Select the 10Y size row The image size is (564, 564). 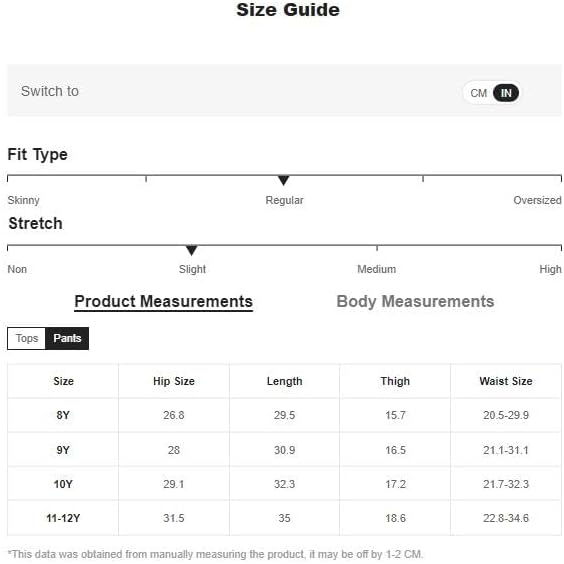pyautogui.click(x=284, y=484)
